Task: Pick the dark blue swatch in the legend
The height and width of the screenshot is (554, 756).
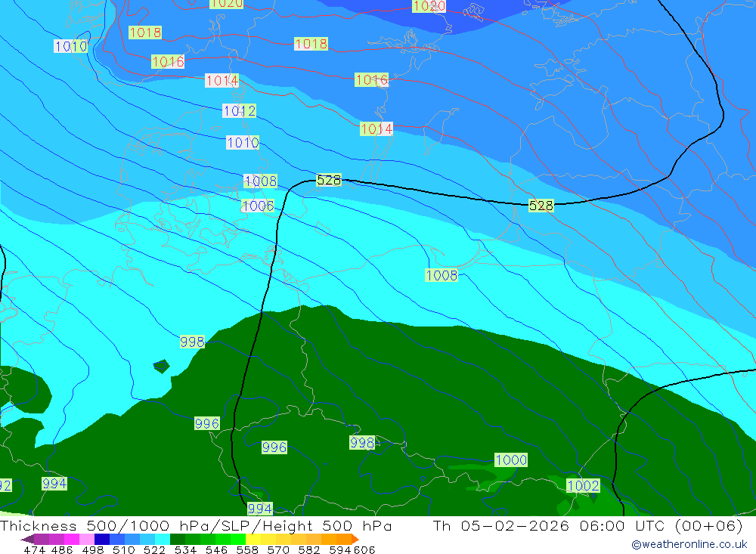Action: [102, 539]
